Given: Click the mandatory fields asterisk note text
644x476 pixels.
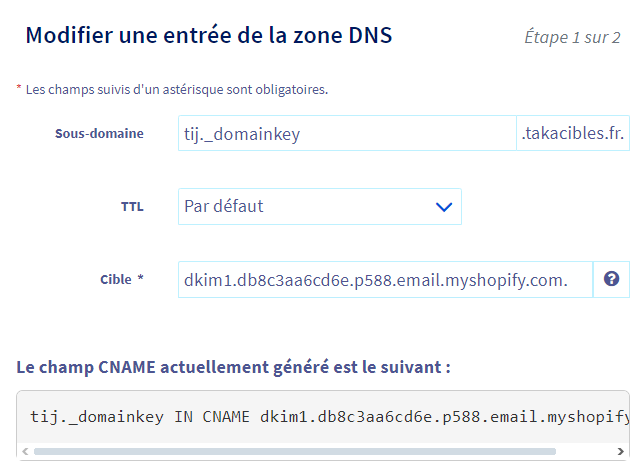Looking at the screenshot, I should click(x=177, y=90).
